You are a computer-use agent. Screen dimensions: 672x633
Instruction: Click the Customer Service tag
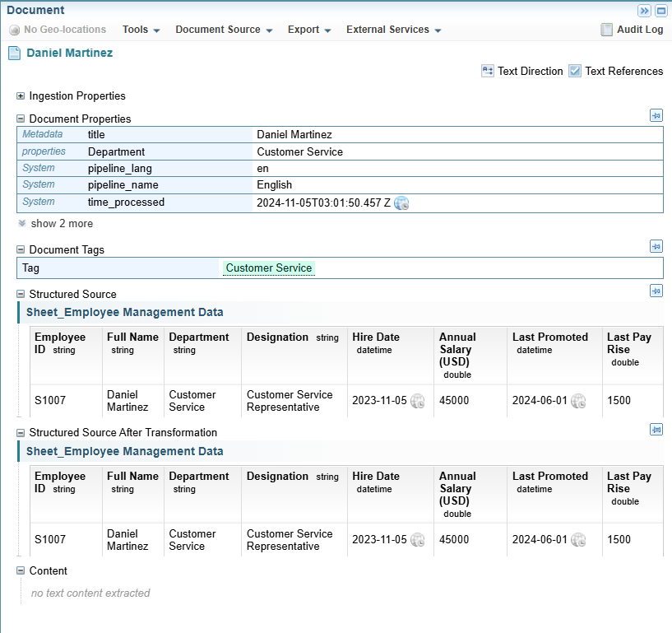point(269,268)
